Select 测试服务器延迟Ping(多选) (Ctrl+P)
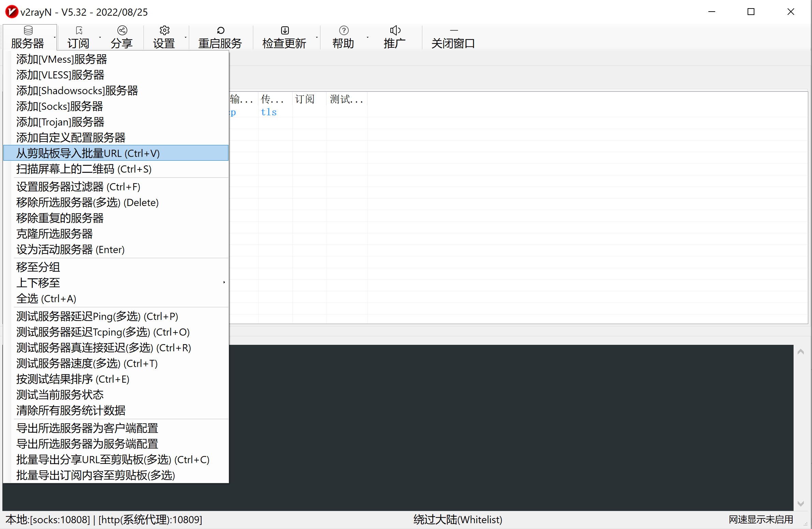812x529 pixels. (x=116, y=317)
